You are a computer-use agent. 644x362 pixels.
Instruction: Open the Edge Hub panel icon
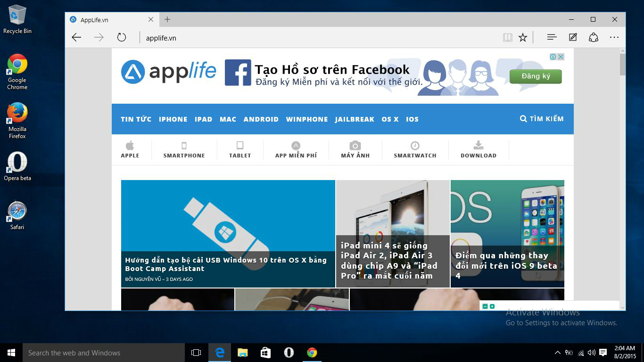(x=551, y=37)
